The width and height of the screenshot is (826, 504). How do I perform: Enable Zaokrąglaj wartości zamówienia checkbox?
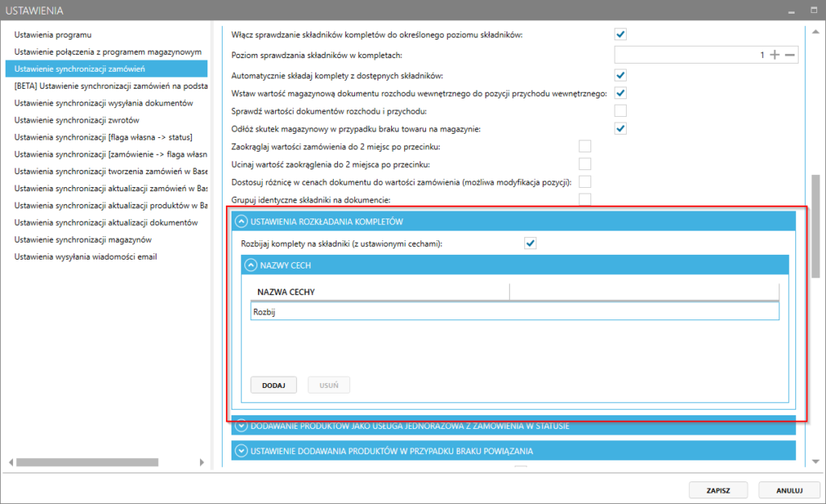pyautogui.click(x=585, y=146)
